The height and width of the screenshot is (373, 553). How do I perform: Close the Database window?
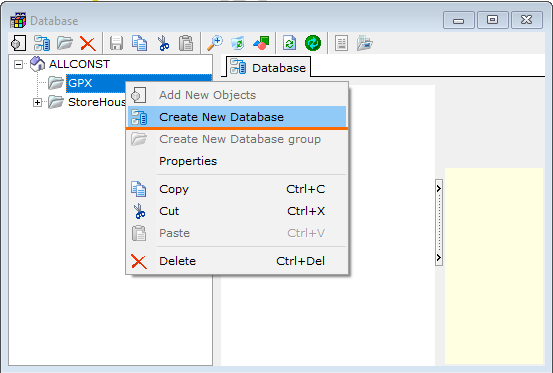coord(527,20)
